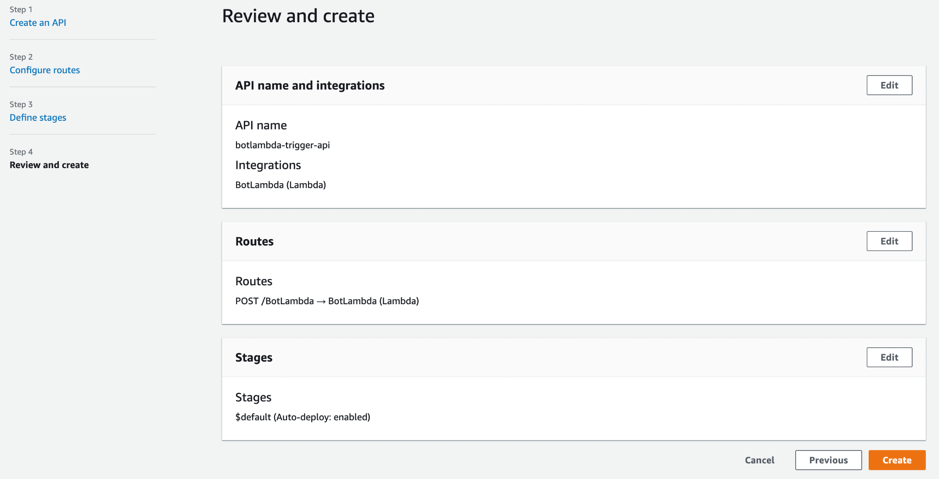This screenshot has height=479, width=939.
Task: Click the Stages panel header title
Action: (x=254, y=358)
